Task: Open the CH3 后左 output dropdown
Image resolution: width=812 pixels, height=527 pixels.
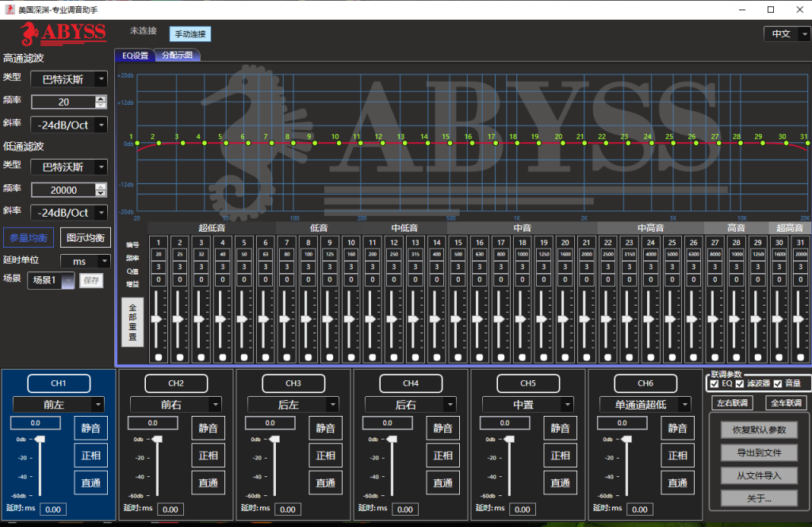Action: click(293, 404)
